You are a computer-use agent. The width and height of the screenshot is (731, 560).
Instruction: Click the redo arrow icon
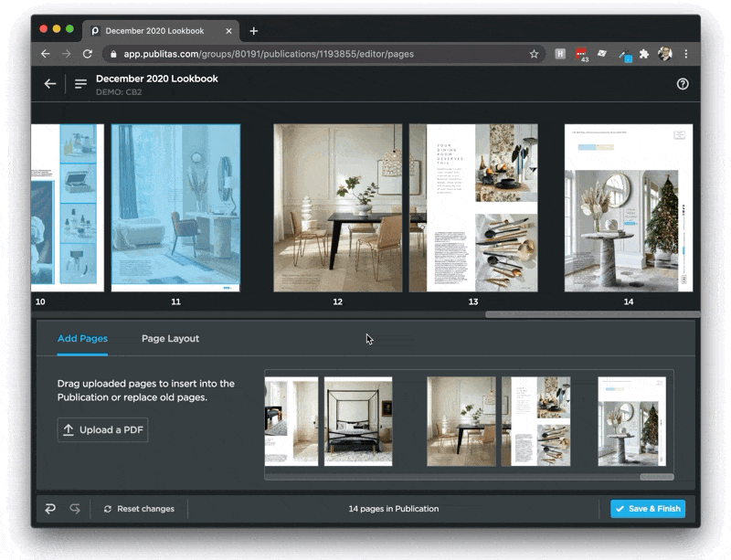pyautogui.click(x=75, y=509)
